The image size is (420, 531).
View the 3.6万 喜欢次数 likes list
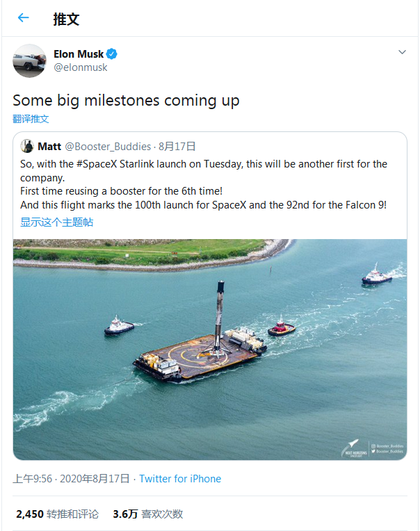(x=147, y=514)
